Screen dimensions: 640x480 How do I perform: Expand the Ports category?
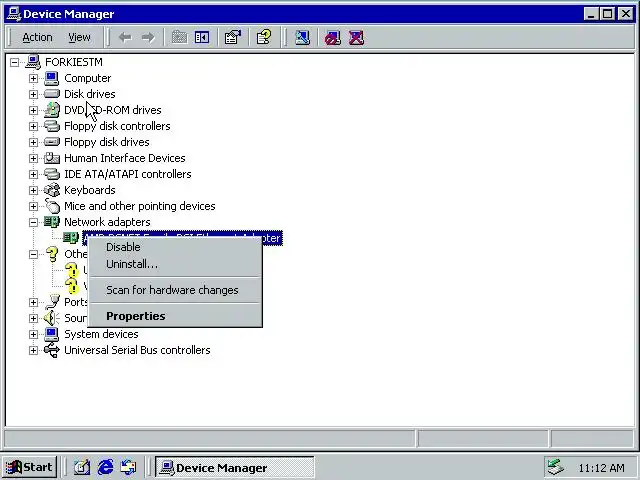[33, 302]
